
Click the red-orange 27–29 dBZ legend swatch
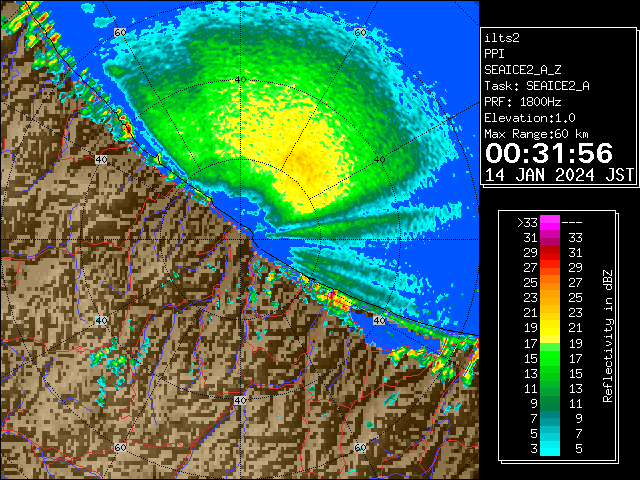coord(550,268)
